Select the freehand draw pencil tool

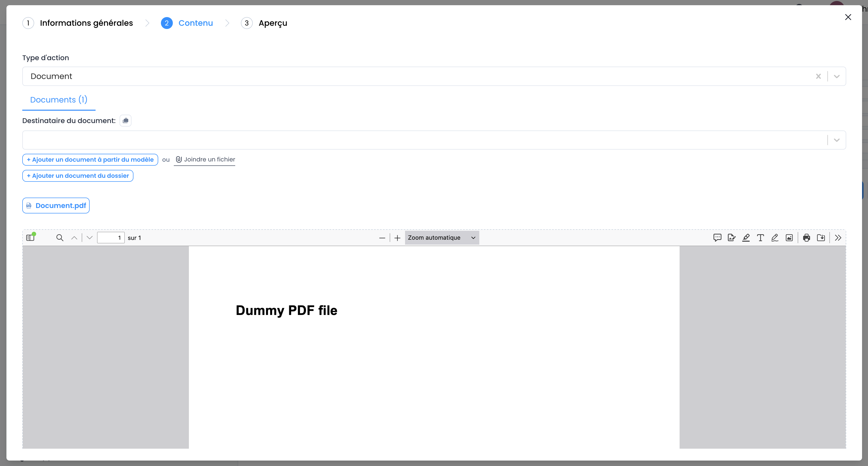775,237
